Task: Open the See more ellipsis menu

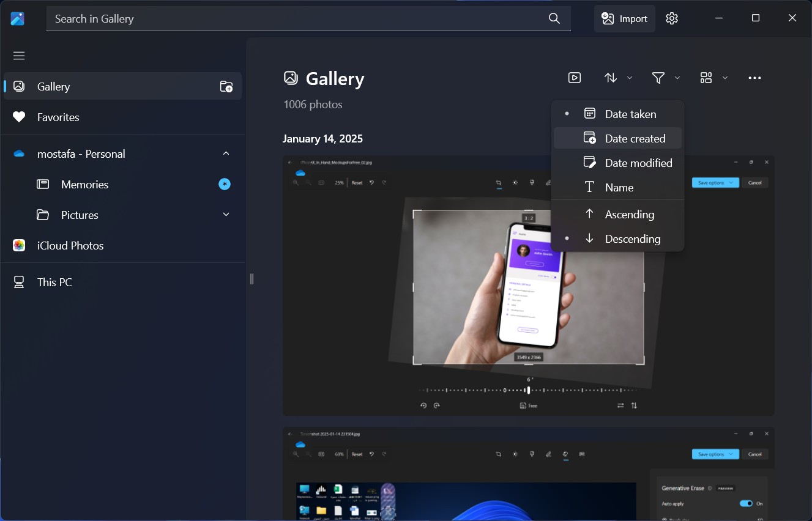Action: pos(754,78)
